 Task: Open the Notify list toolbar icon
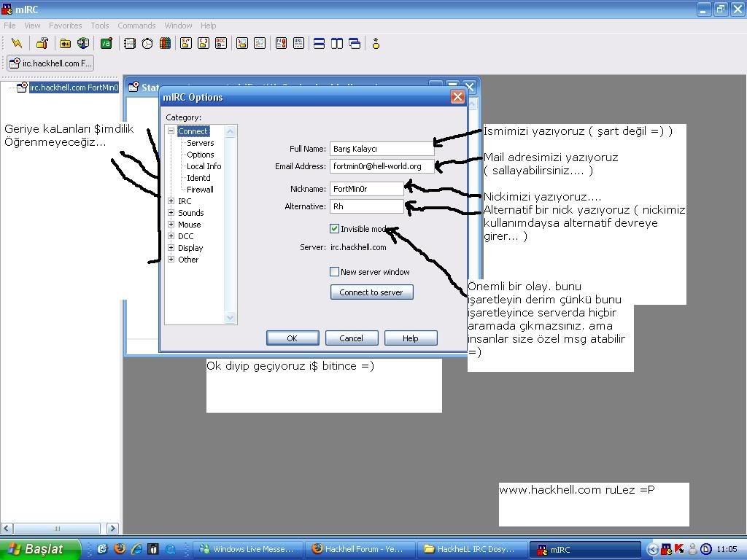[281, 43]
